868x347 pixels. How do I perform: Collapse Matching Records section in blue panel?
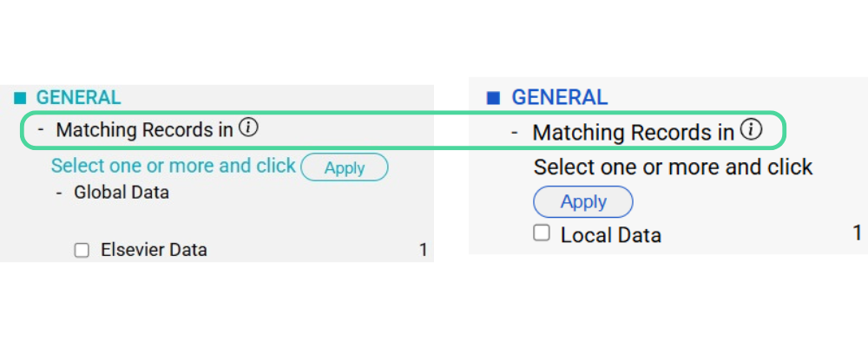515,133
